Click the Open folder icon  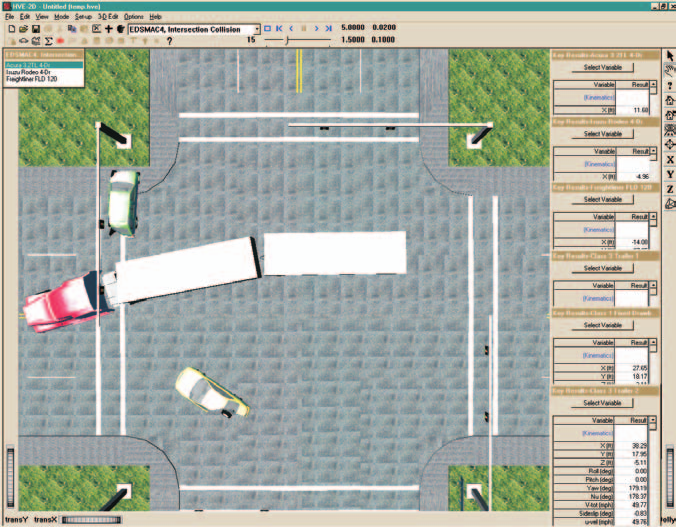(23, 29)
